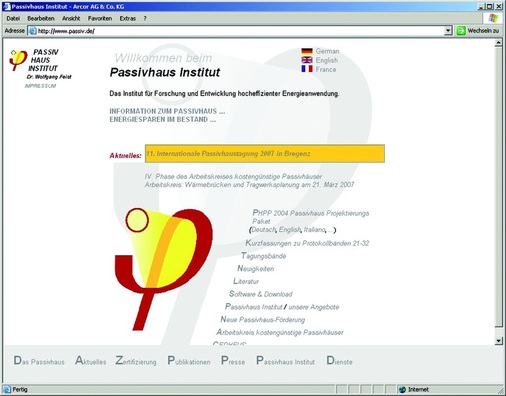Select France language link
Viewport: 506px width, 396px height.
pyautogui.click(x=326, y=69)
